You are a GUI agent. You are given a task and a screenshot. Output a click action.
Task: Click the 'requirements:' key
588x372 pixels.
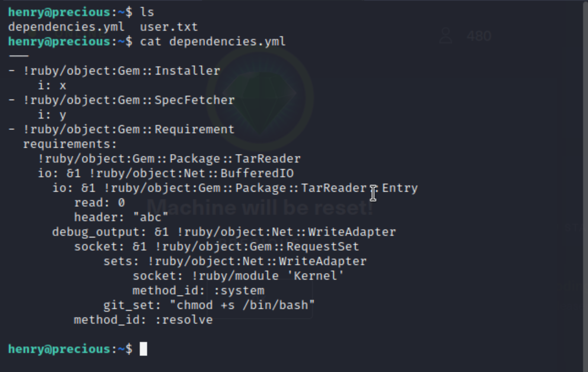coord(70,144)
